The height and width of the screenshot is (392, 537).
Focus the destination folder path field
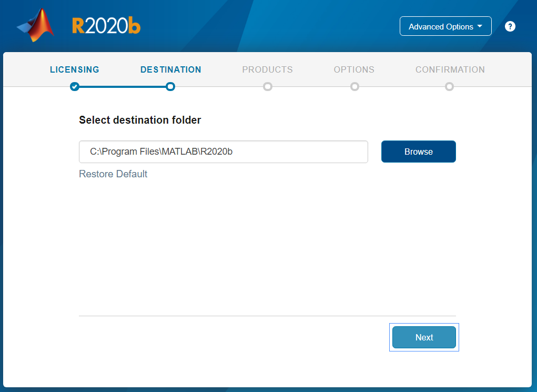point(224,152)
